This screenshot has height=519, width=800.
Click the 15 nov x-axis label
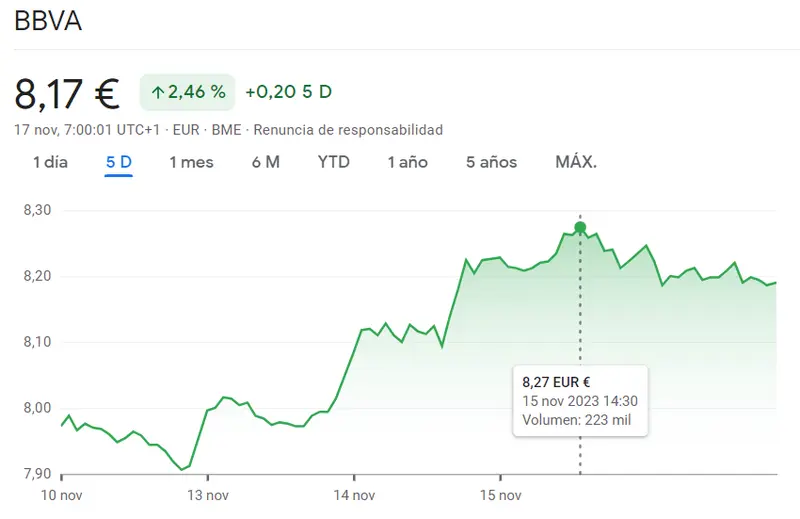(501, 495)
